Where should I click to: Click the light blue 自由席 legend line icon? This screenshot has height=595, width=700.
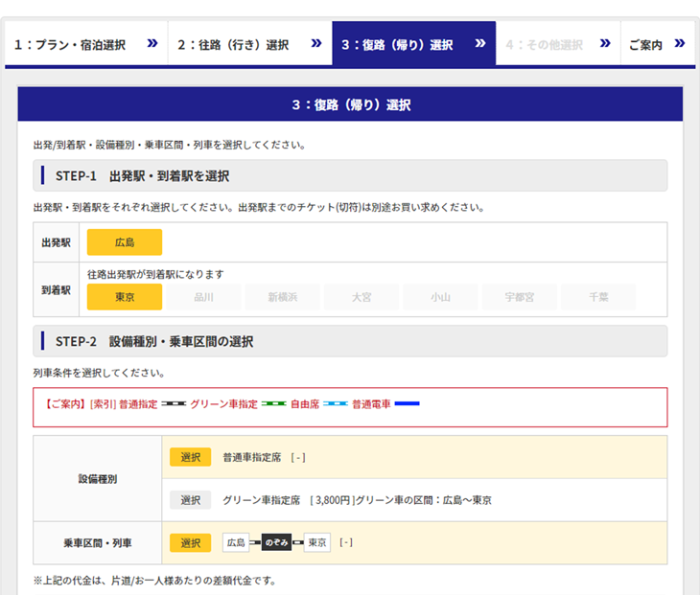coord(336,404)
